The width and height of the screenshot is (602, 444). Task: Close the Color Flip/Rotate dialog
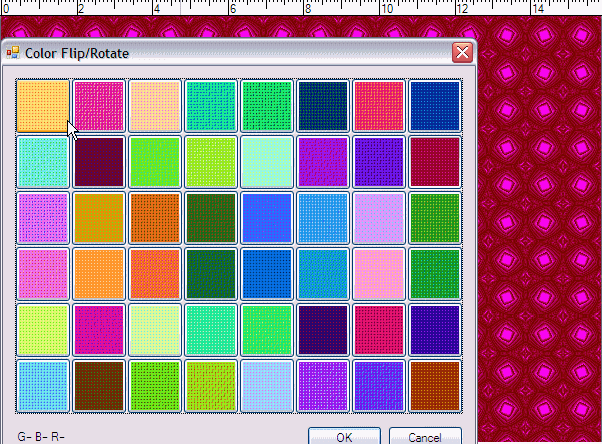pos(462,52)
